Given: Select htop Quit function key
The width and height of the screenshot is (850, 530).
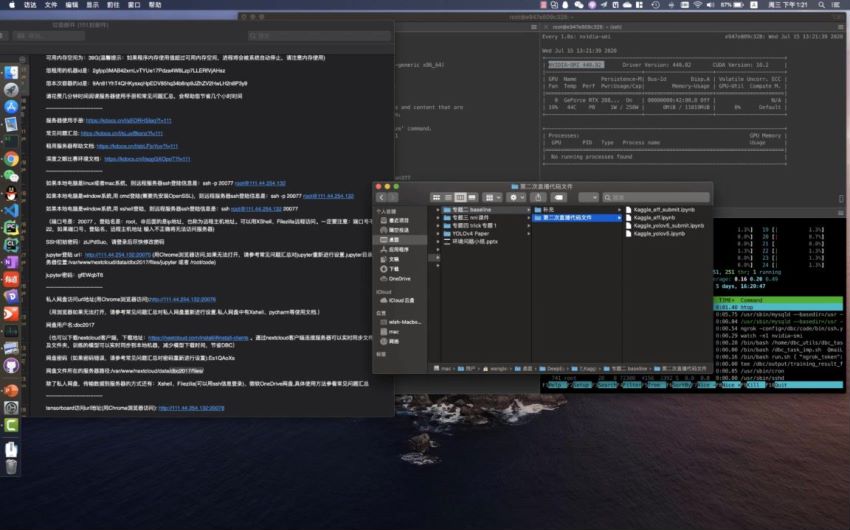Looking at the screenshot, I should pyautogui.click(x=807, y=385).
